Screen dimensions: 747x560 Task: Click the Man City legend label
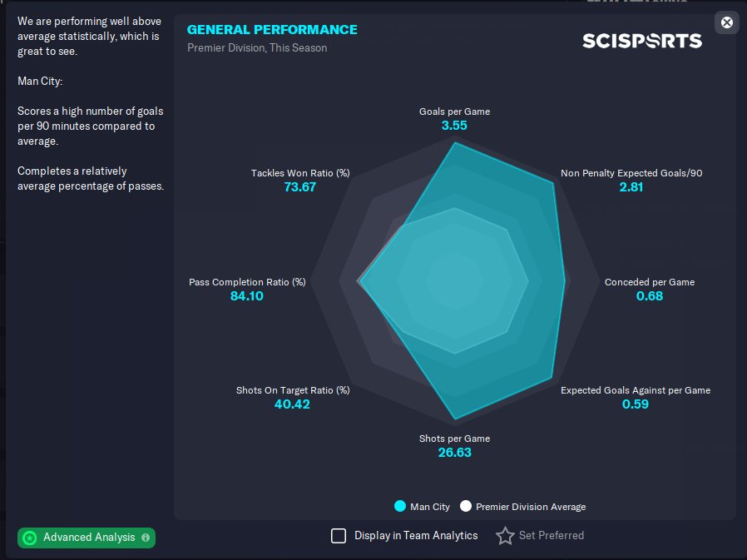coord(430,507)
